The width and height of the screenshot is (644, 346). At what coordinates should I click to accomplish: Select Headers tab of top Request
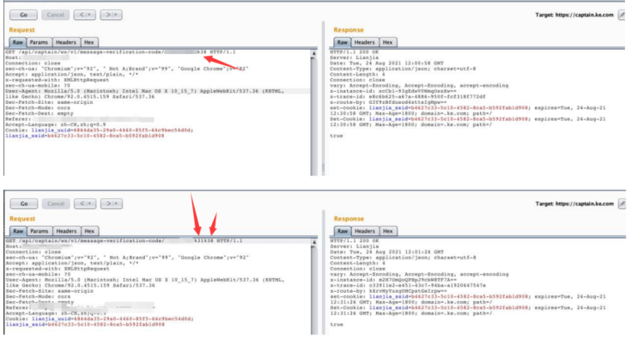pyautogui.click(x=66, y=42)
